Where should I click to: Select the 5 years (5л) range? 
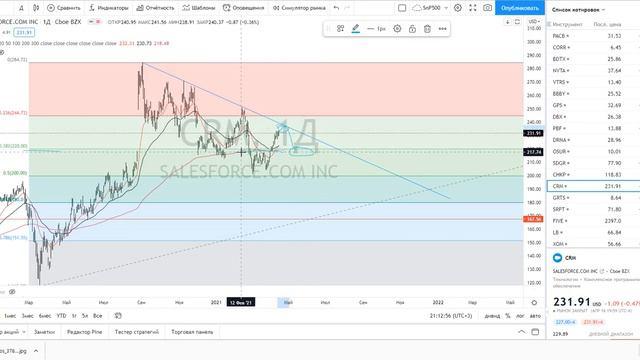tap(85, 316)
